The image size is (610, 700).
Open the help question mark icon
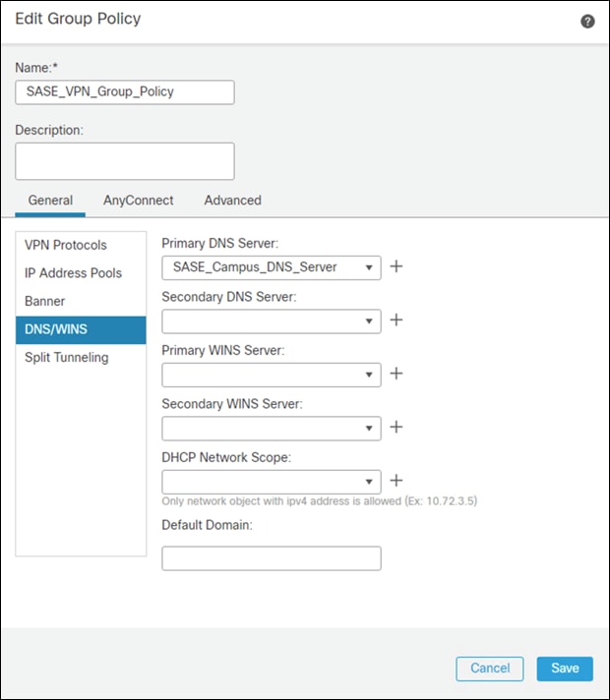(x=587, y=21)
